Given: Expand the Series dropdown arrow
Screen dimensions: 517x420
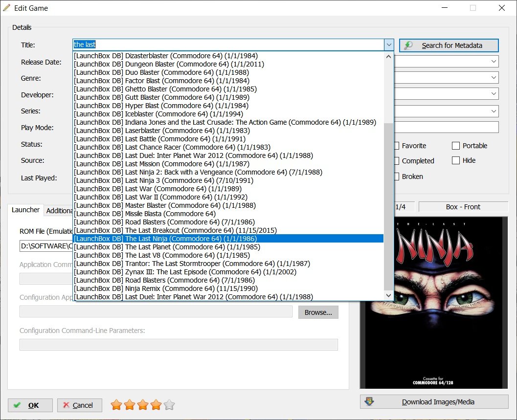Looking at the screenshot, I should coord(494,111).
